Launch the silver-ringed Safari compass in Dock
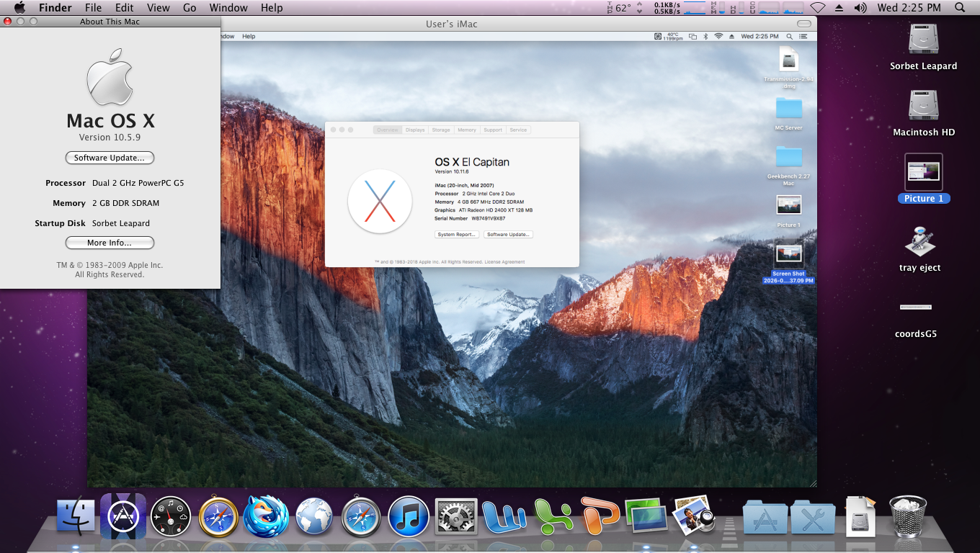 361,516
